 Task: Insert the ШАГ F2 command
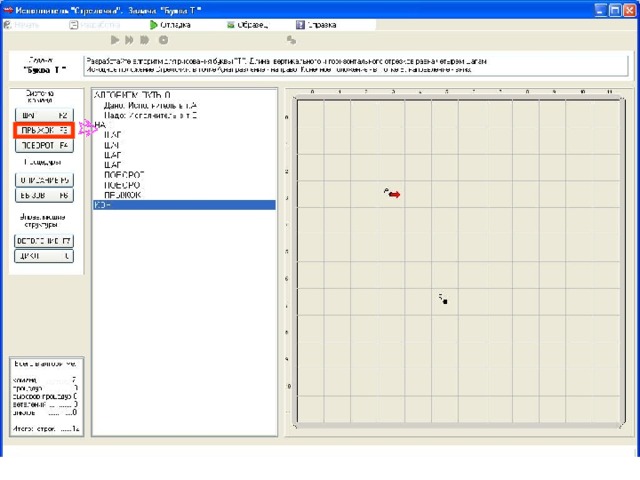(x=44, y=115)
